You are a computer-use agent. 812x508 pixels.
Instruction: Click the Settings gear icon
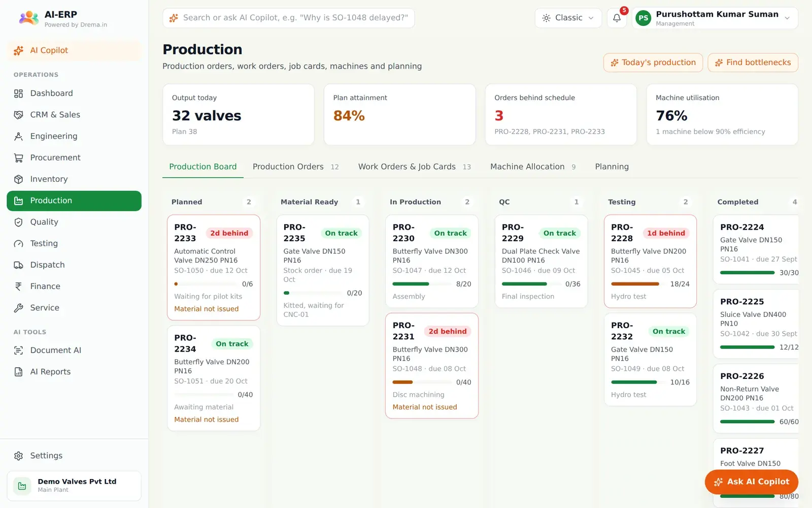pos(19,456)
